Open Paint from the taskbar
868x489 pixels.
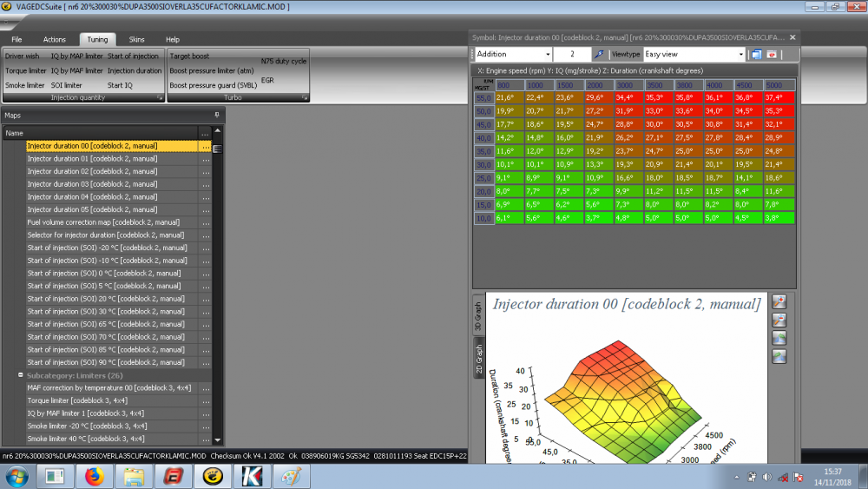291,476
